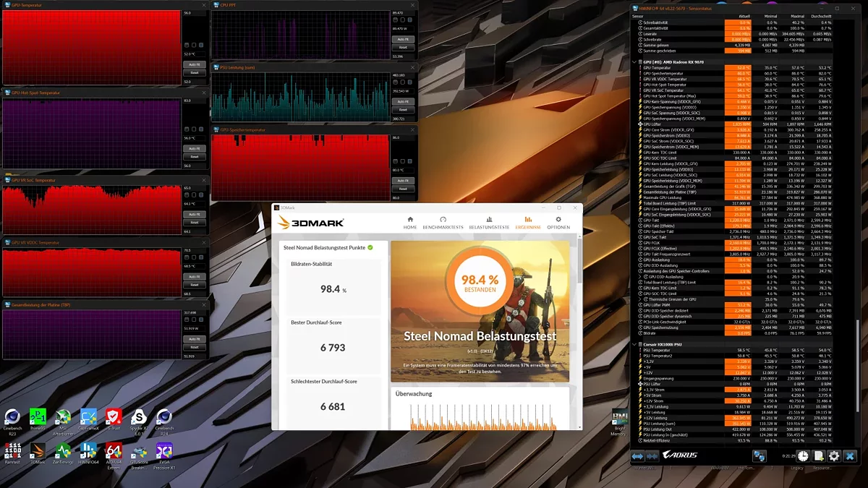Viewport: 868px width, 488px height.
Task: Click the HWiNFO expand columns arrow icon
Action: click(x=637, y=456)
